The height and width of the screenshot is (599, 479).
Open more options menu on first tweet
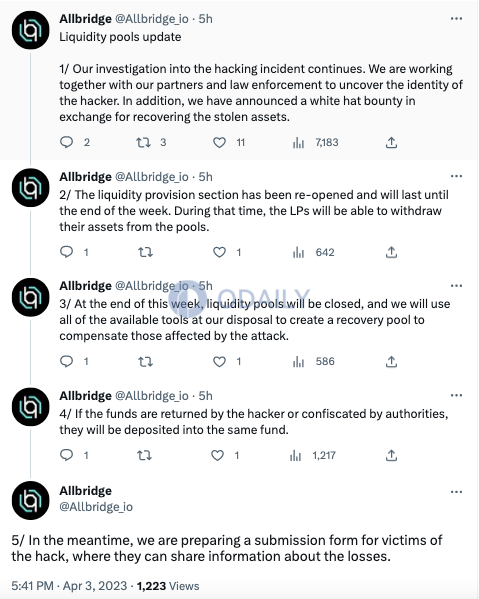tap(456, 18)
